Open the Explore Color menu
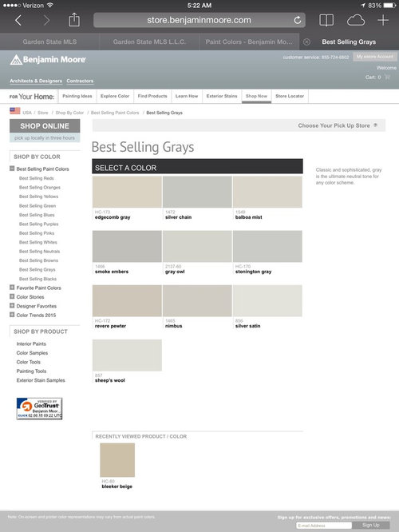The image size is (399, 532). [115, 96]
